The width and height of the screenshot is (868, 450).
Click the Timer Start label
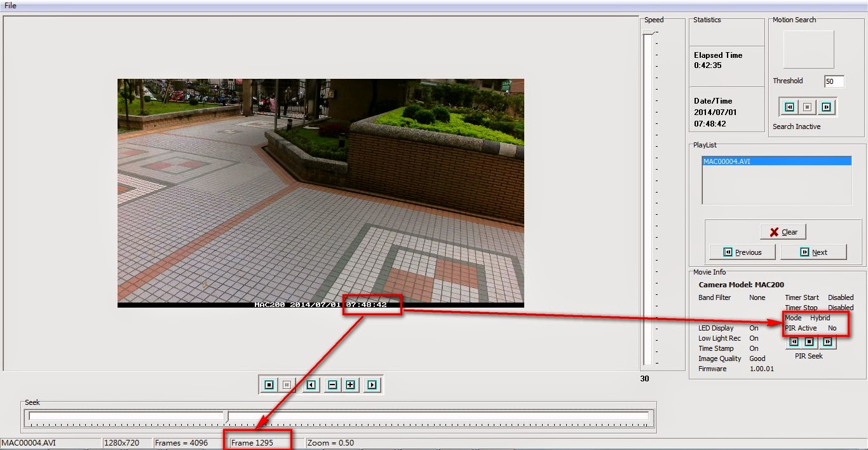click(x=802, y=297)
